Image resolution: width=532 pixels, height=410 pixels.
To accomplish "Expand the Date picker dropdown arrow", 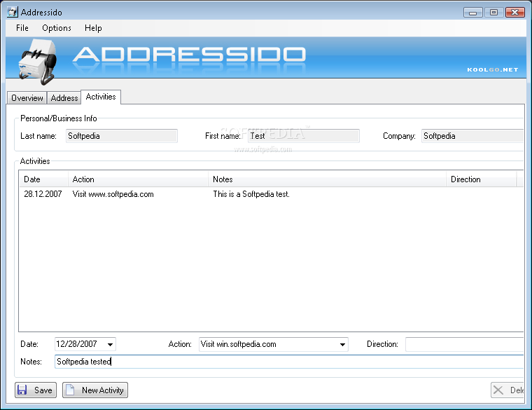I will click(x=111, y=344).
